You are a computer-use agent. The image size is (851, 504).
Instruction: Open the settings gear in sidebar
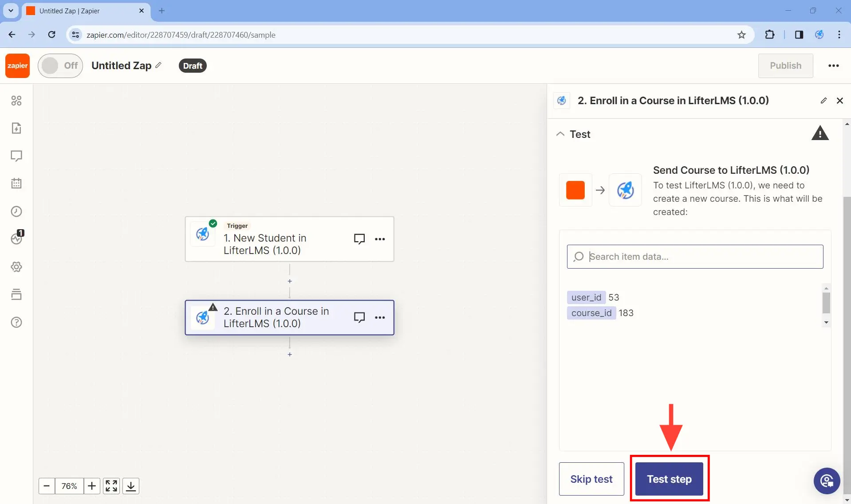tap(16, 267)
